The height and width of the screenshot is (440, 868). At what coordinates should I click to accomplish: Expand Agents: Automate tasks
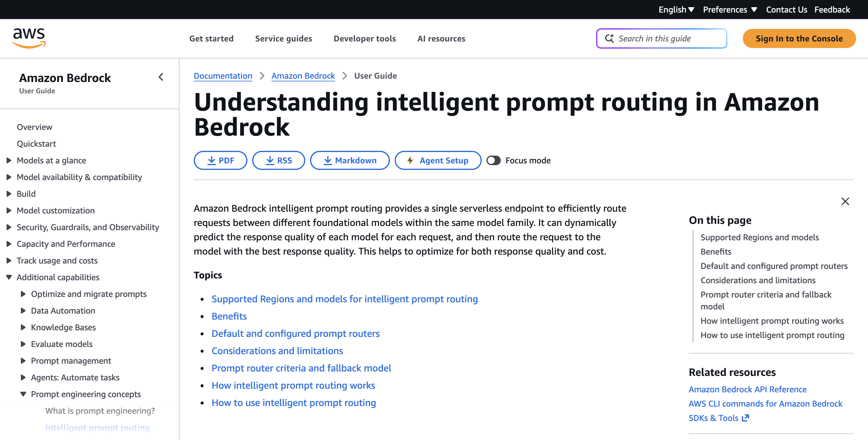(23, 377)
